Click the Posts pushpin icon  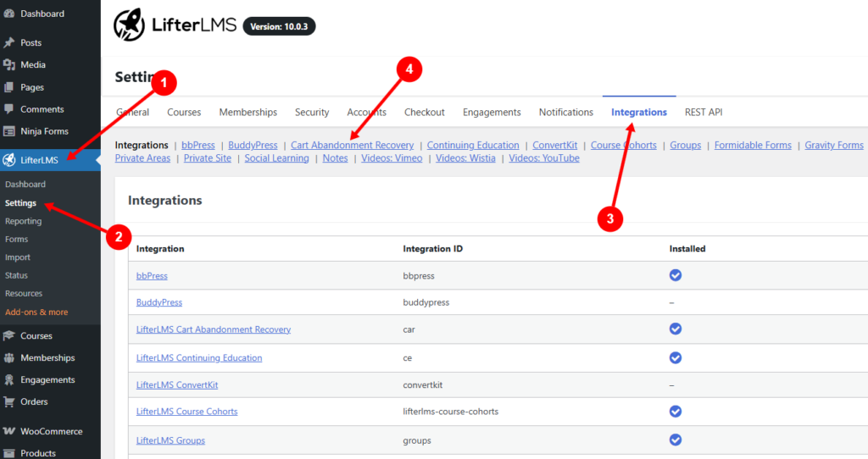[x=8, y=42]
